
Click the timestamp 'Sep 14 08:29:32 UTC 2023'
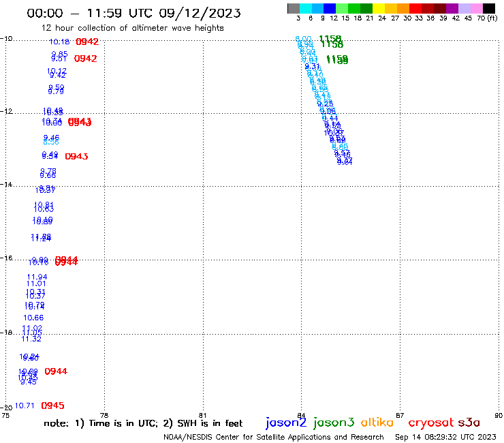(x=445, y=437)
